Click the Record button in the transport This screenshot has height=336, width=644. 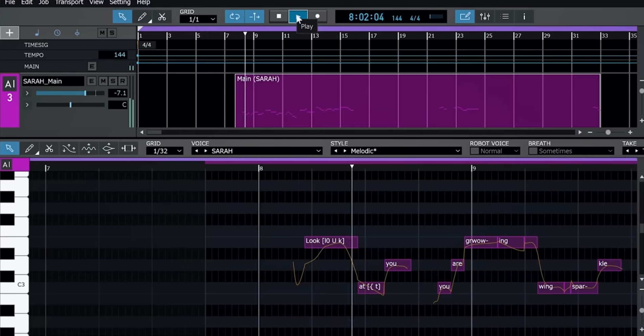pos(317,16)
